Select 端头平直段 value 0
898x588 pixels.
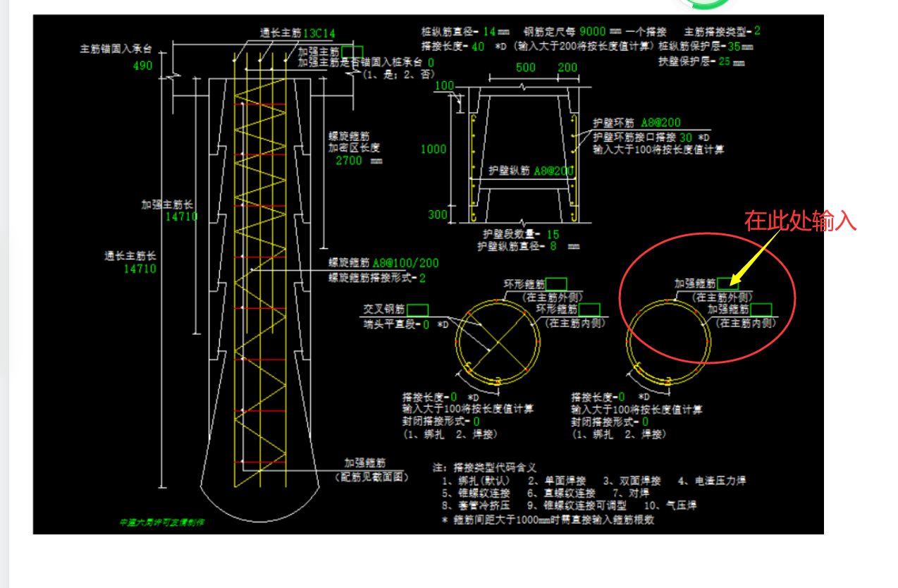pos(426,325)
